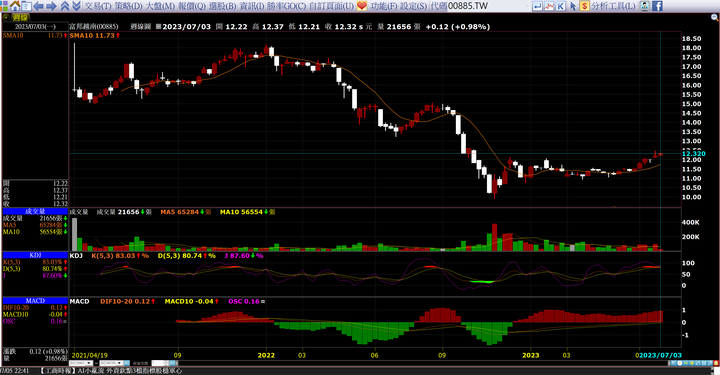Click the SMA10 label in side panel
This screenshot has height=375, width=720.
13,35
